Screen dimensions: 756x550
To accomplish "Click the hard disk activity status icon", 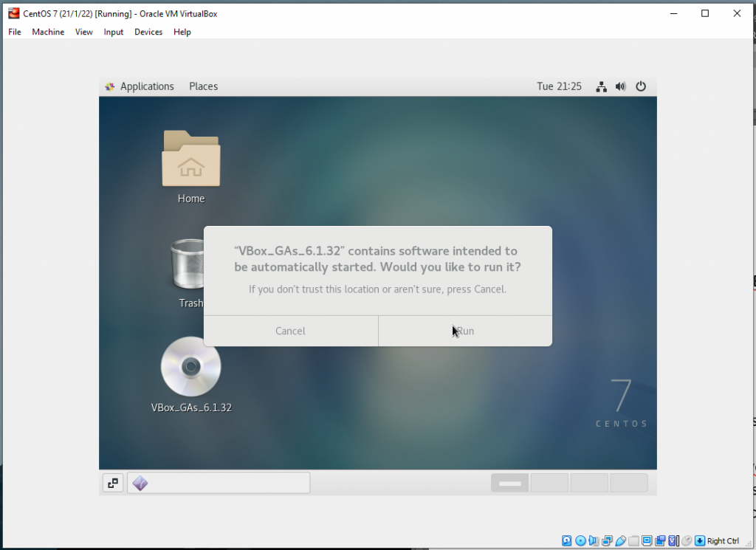I will coord(566,541).
